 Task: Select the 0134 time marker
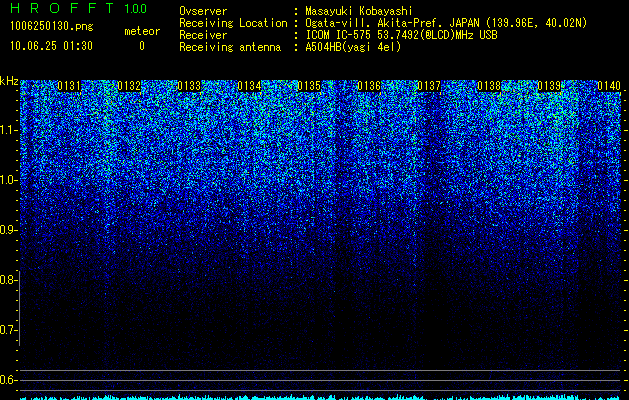249,86
